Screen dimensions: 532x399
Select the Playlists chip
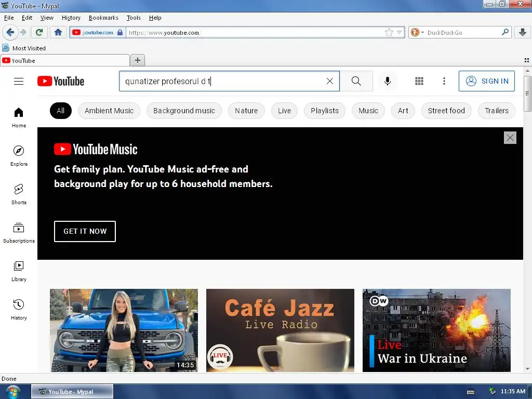pyautogui.click(x=325, y=111)
